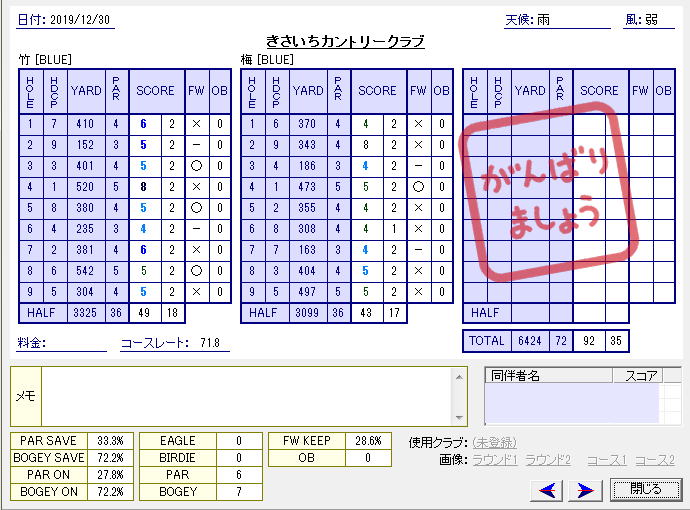690x510 pixels.
Task: Open the ラウンド2 image link
Action: (548, 460)
